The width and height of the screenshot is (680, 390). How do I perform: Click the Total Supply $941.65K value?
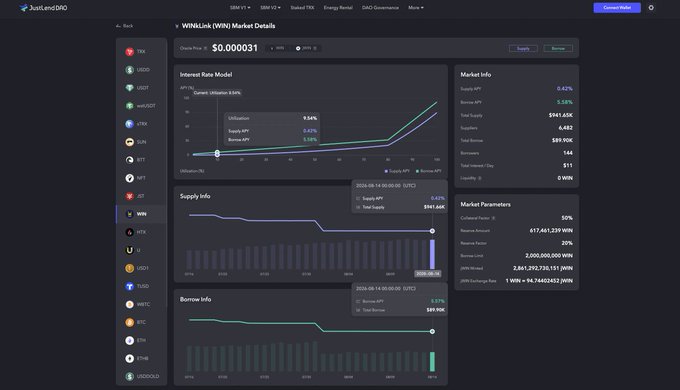pos(560,115)
